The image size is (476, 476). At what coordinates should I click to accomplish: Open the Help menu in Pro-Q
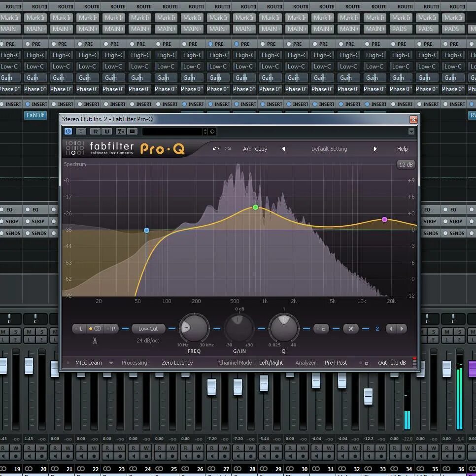[x=402, y=149]
